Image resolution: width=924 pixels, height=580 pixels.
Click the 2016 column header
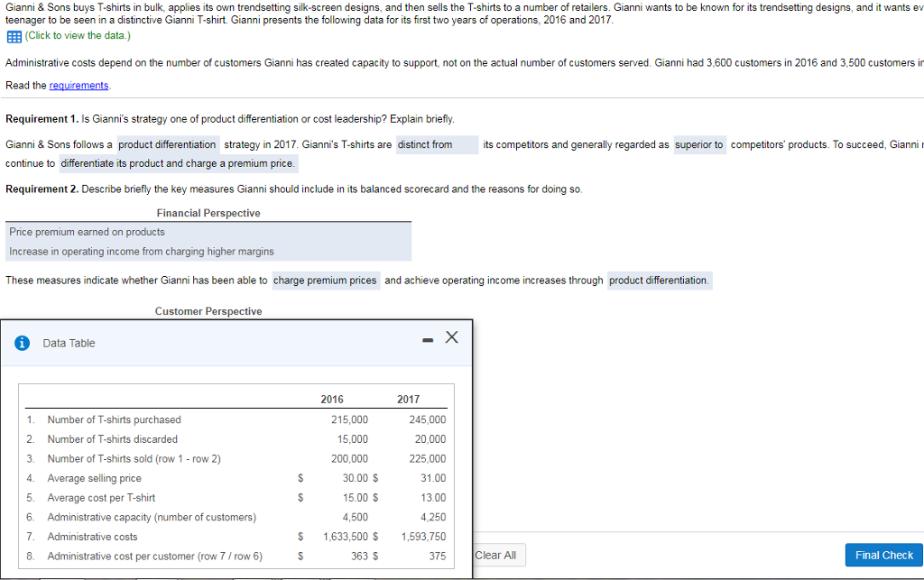(332, 400)
